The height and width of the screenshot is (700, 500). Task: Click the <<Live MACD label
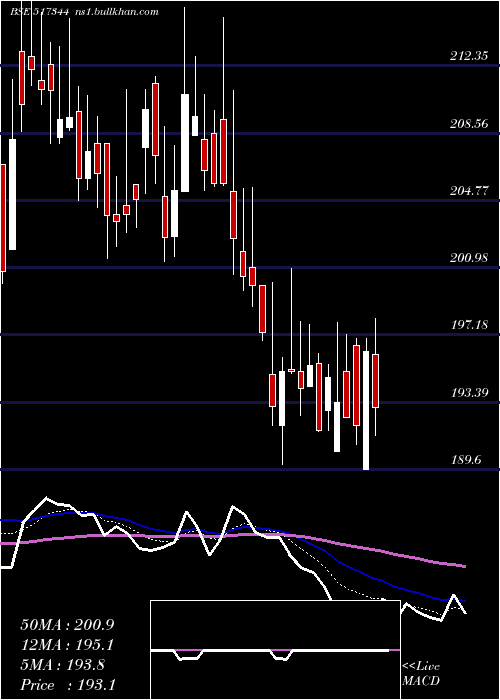(x=421, y=674)
